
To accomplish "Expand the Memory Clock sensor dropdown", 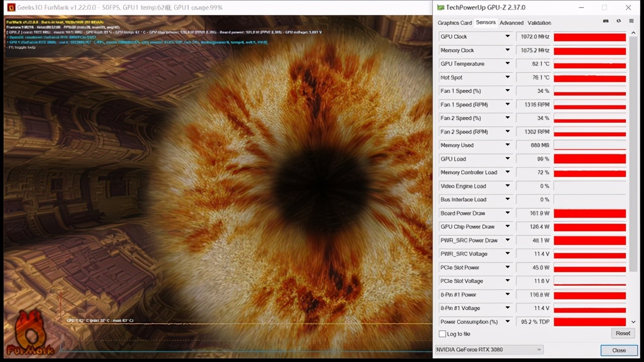I will tap(508, 50).
